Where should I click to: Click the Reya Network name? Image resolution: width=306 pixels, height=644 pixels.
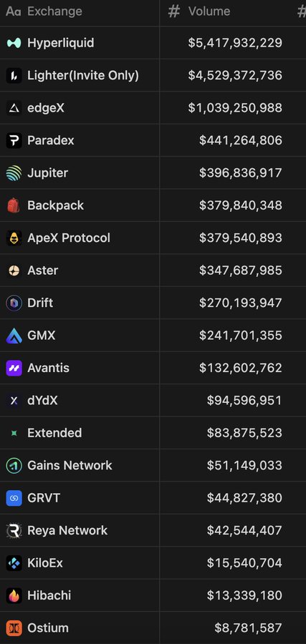[x=67, y=531]
